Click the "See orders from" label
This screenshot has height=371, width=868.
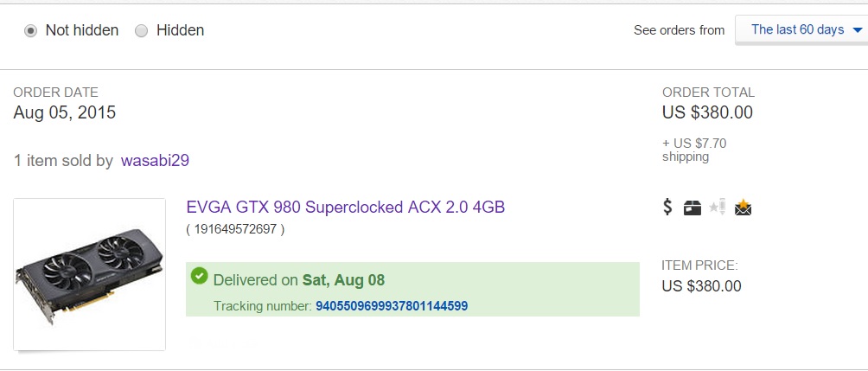coord(679,30)
